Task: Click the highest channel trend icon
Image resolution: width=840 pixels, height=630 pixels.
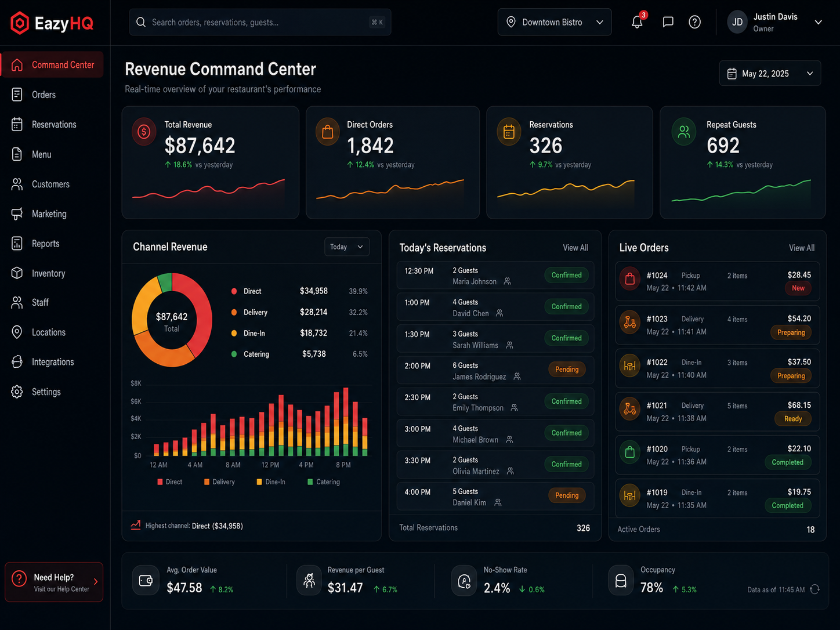Action: (136, 525)
